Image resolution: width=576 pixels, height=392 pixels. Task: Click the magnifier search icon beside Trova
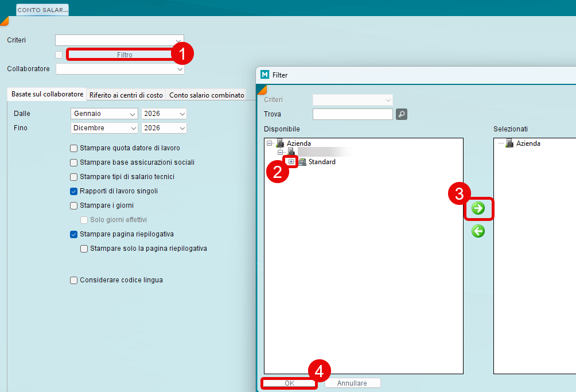(x=402, y=114)
